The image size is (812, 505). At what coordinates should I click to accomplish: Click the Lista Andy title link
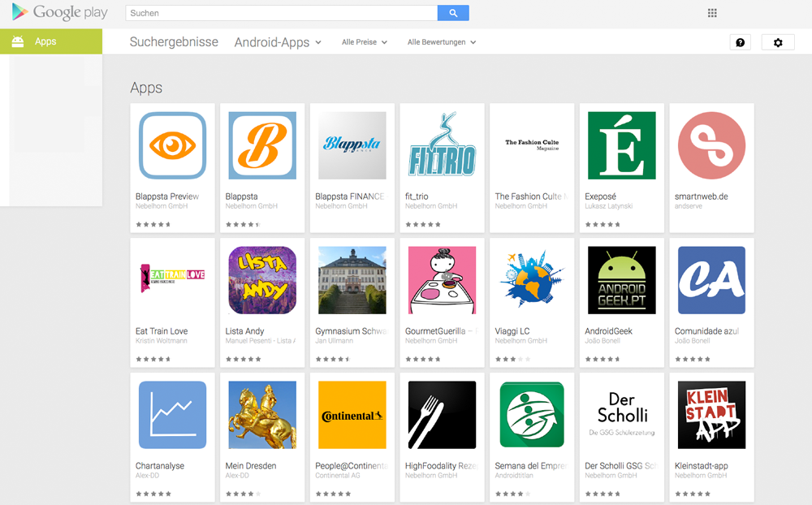[x=244, y=331]
